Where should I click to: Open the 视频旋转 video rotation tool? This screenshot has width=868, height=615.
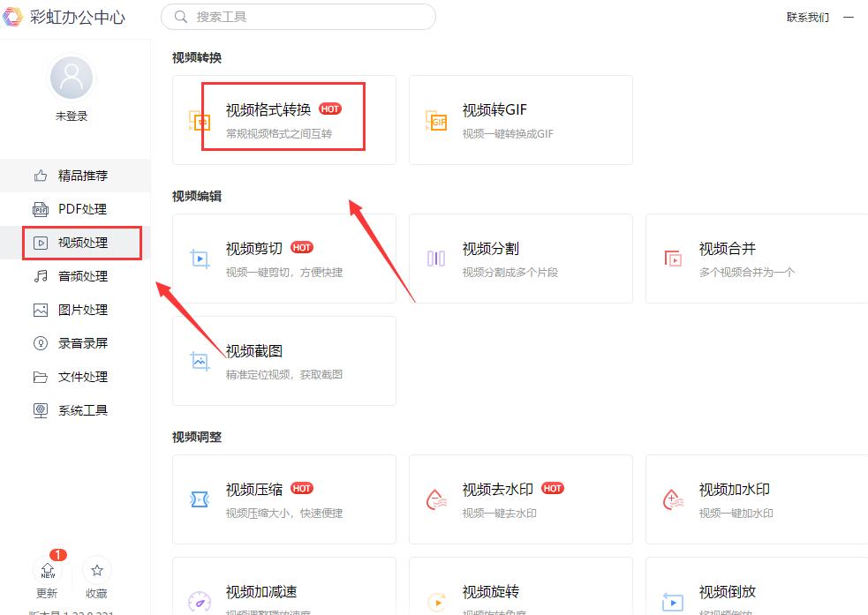tap(521, 591)
